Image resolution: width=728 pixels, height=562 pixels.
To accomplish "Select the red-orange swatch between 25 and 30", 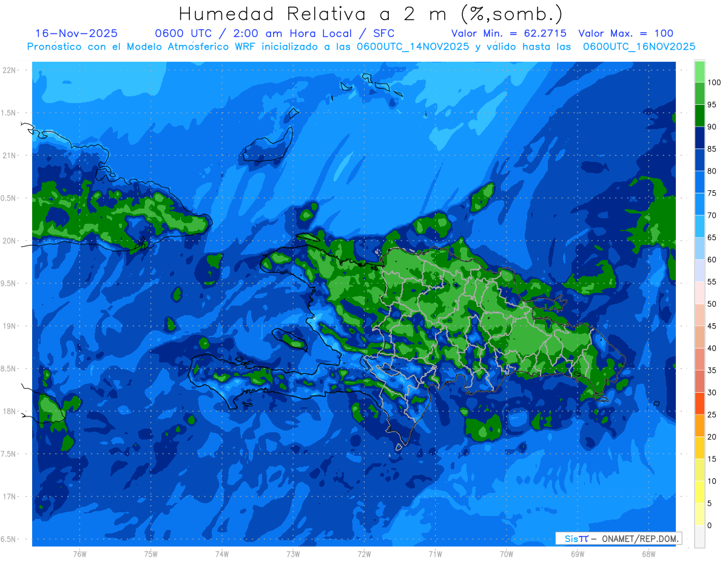I will click(699, 404).
